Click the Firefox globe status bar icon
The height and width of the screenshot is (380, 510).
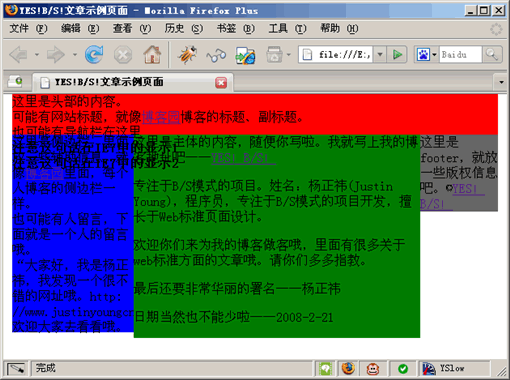click(x=348, y=369)
